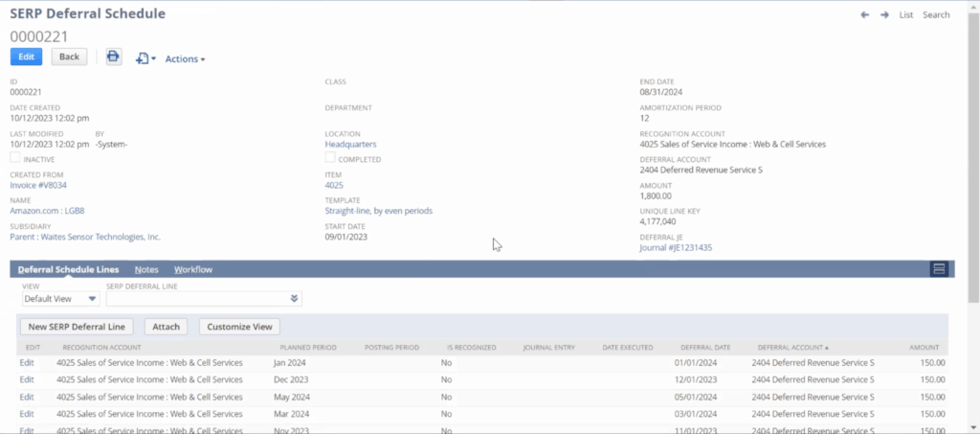980x434 pixels.
Task: Go to next record with right arrow
Action: click(884, 15)
